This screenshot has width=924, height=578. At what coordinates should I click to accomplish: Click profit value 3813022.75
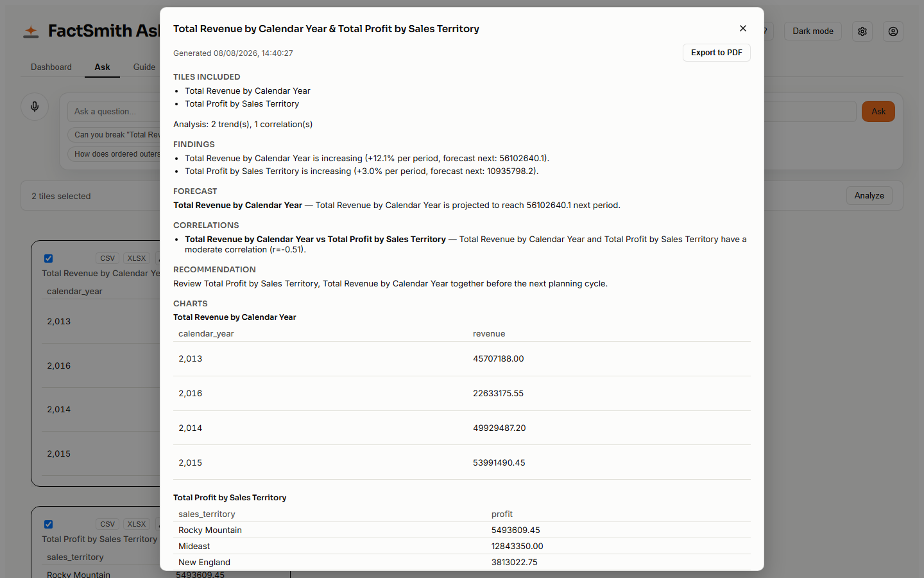pos(515,562)
